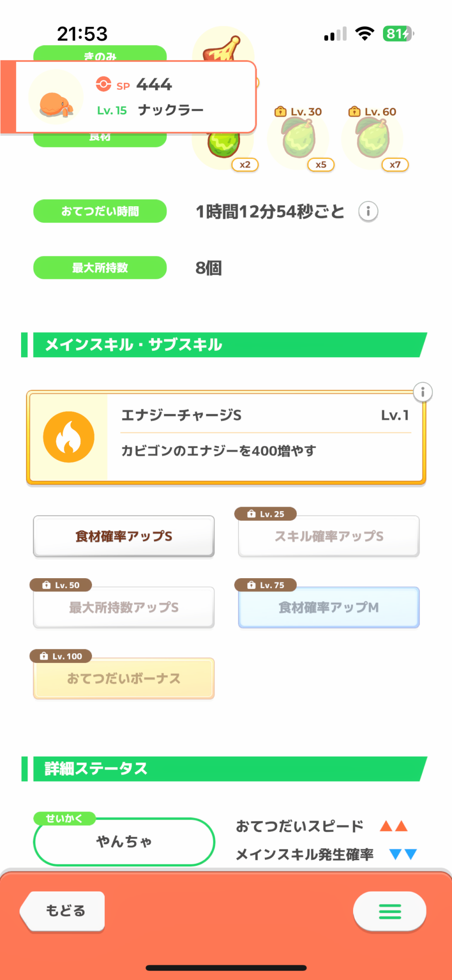Tap the info icon on main skill card

[x=423, y=392]
